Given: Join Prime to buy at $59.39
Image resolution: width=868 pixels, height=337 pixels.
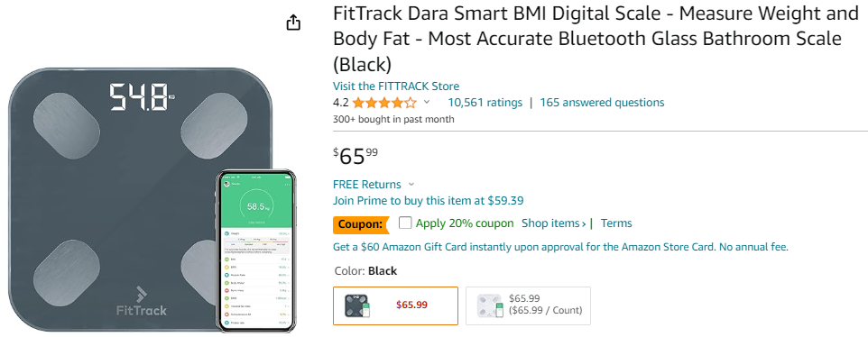Looking at the screenshot, I should (x=428, y=201).
